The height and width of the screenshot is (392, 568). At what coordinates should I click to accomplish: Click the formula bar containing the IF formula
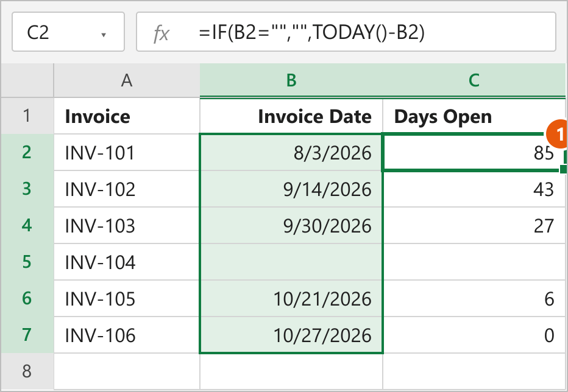click(346, 32)
